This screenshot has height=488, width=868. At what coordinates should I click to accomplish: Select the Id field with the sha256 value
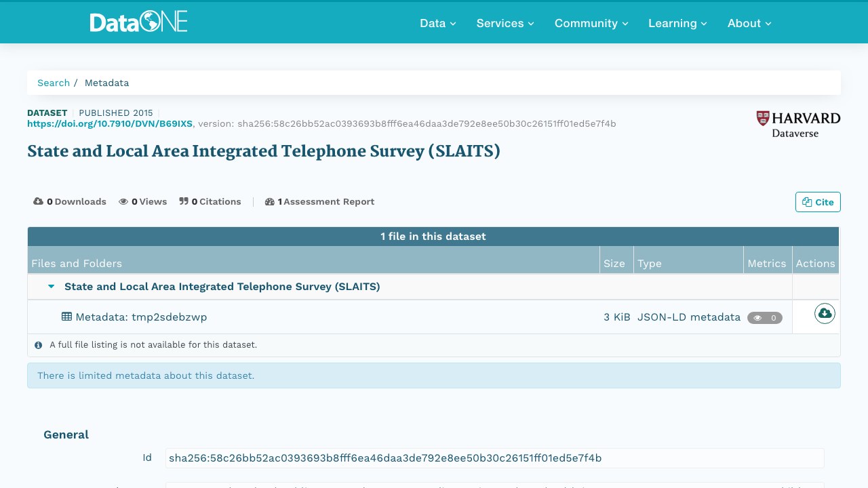(495, 458)
